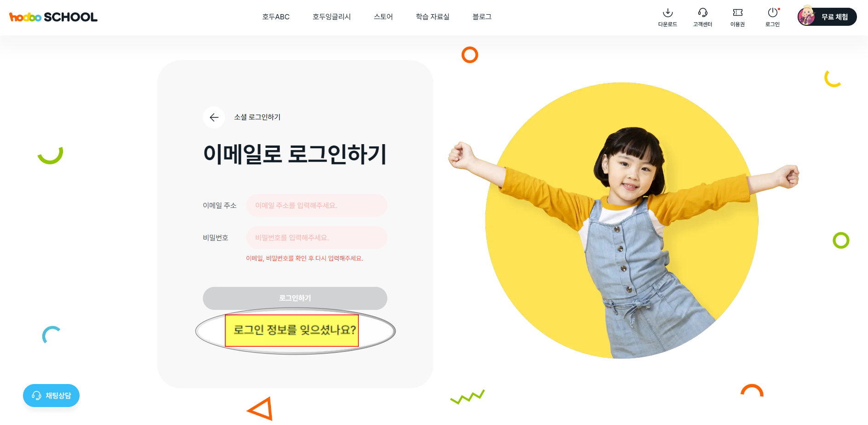The width and height of the screenshot is (868, 425).
Task: Click the 소셜 로그인하기 text link
Action: click(257, 117)
